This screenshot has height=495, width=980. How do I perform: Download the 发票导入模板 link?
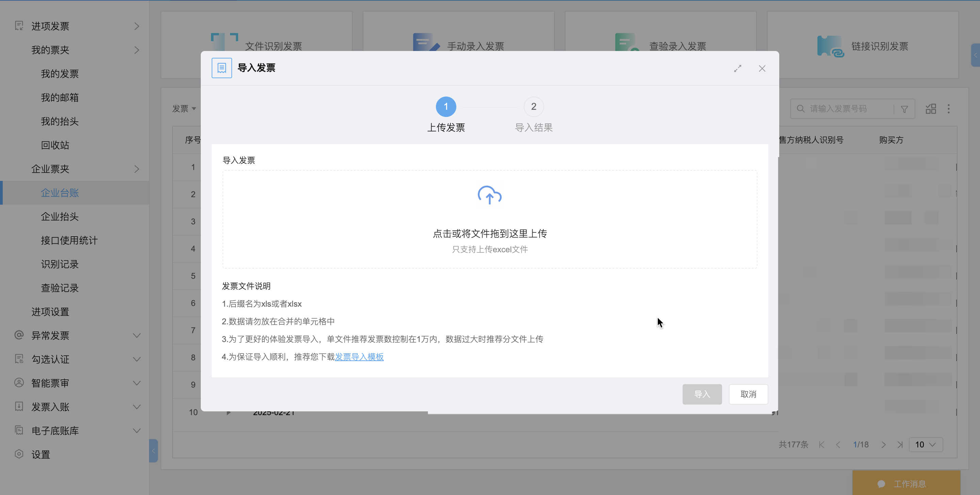pyautogui.click(x=359, y=357)
